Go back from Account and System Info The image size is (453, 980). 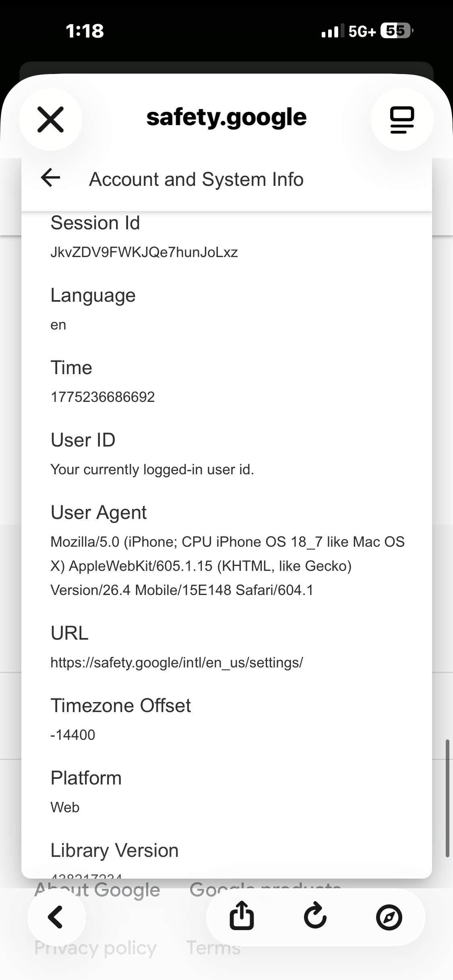[x=51, y=177]
